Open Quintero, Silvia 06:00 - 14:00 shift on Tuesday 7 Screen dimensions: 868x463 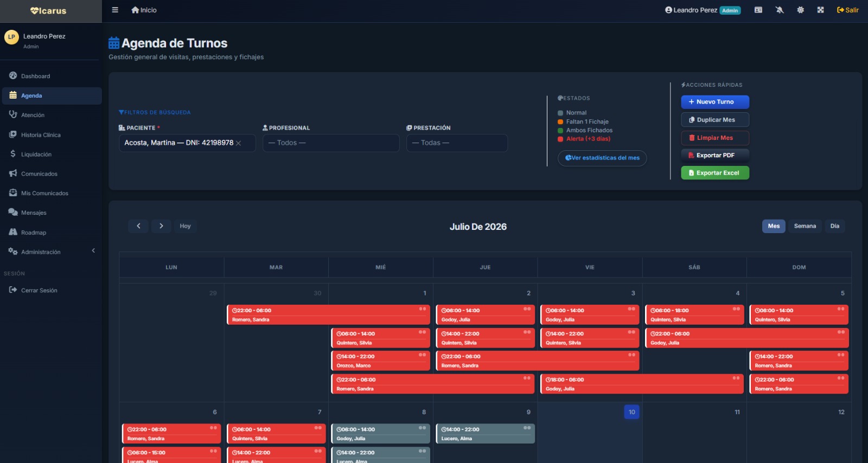click(276, 434)
